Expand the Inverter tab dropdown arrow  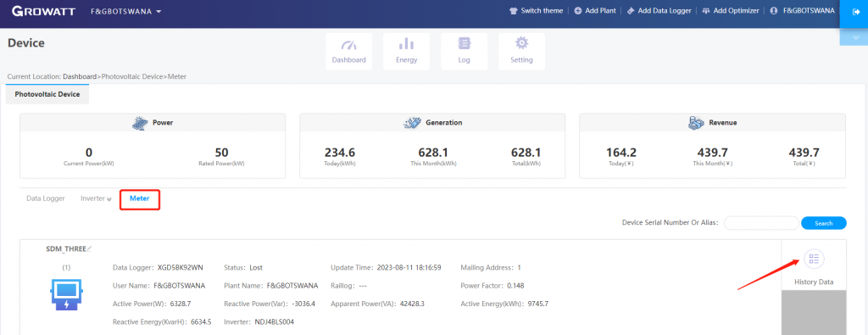[x=109, y=199]
